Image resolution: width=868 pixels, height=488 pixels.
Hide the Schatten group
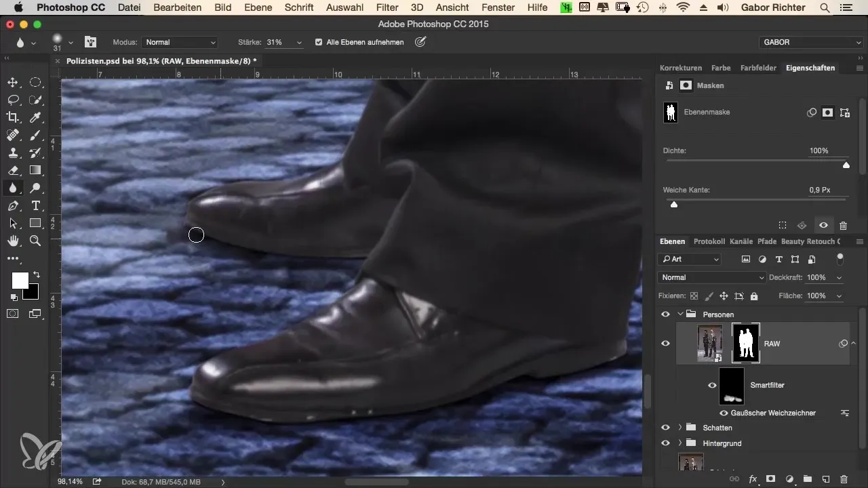pyautogui.click(x=665, y=428)
